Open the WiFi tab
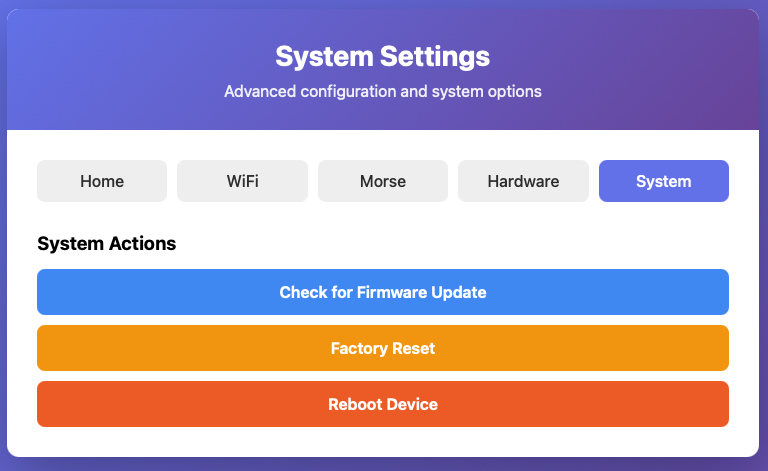Viewport: 768px width, 471px height. 242,181
